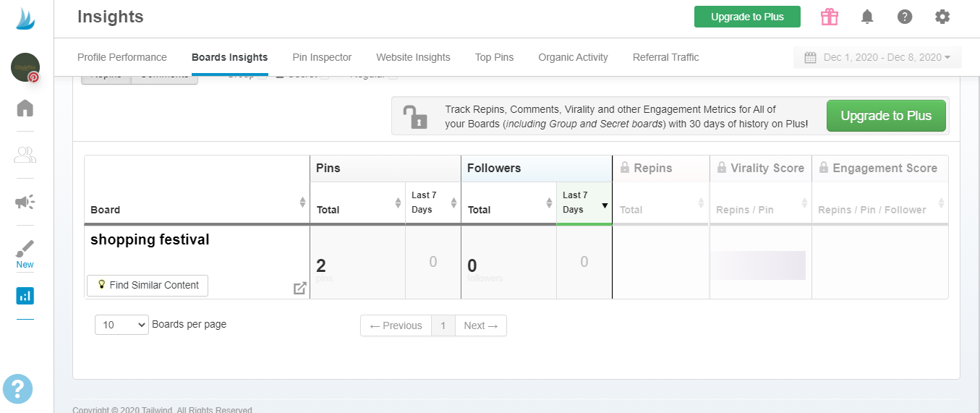Open the Communities people icon

pyautogui.click(x=25, y=155)
